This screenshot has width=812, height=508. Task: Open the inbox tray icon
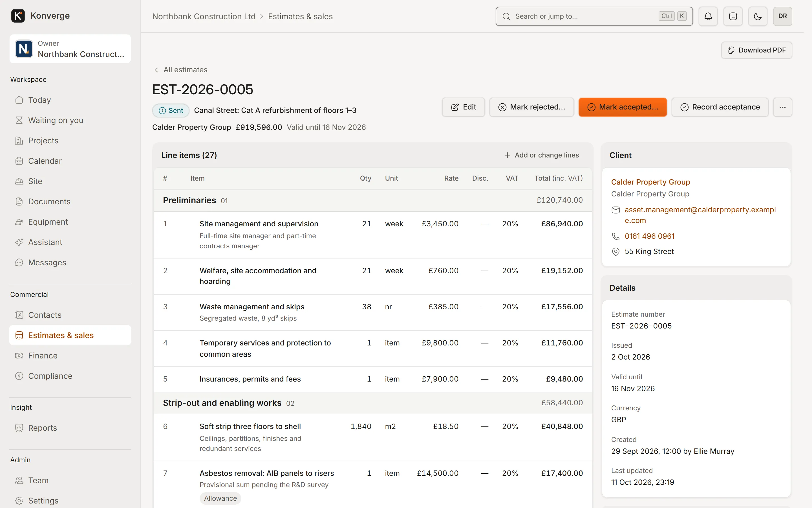(x=733, y=16)
